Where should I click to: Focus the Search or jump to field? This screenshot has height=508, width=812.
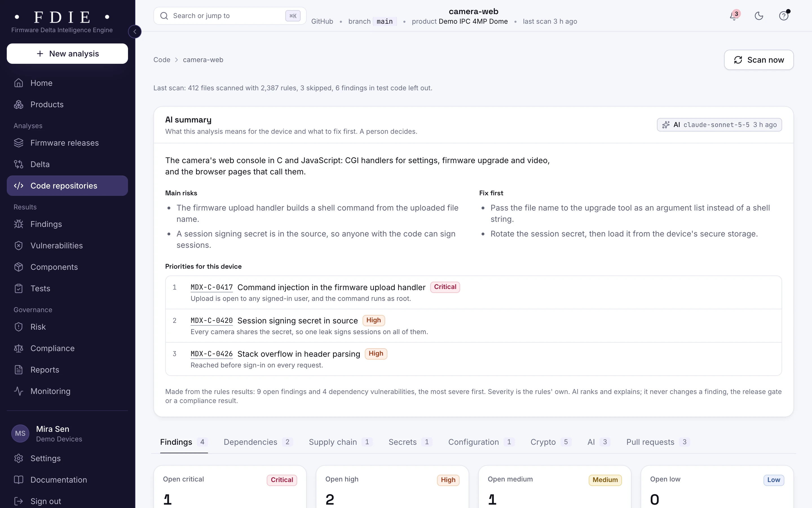[x=230, y=16]
